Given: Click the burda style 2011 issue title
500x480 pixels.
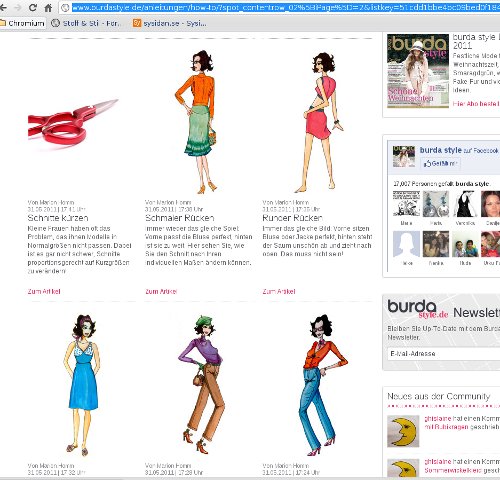Looking at the screenshot, I should click(x=476, y=41).
